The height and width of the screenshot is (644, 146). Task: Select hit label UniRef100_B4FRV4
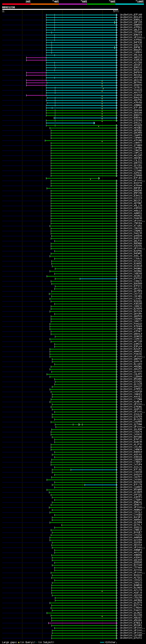(x=131, y=72)
